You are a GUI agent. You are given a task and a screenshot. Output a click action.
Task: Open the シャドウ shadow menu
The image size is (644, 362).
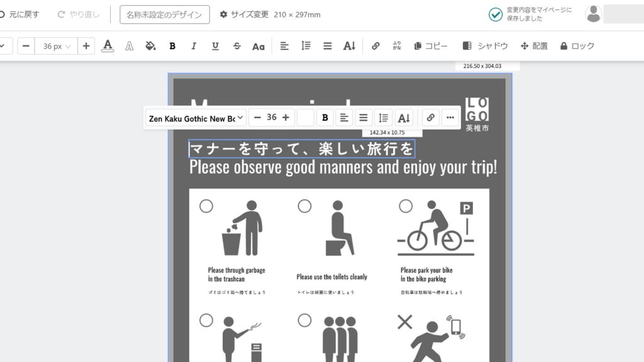click(x=485, y=46)
